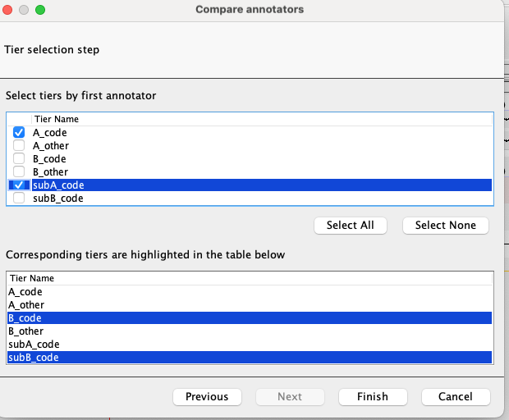This screenshot has width=509, height=420.
Task: Go back with the Previous button
Action: [x=207, y=396]
